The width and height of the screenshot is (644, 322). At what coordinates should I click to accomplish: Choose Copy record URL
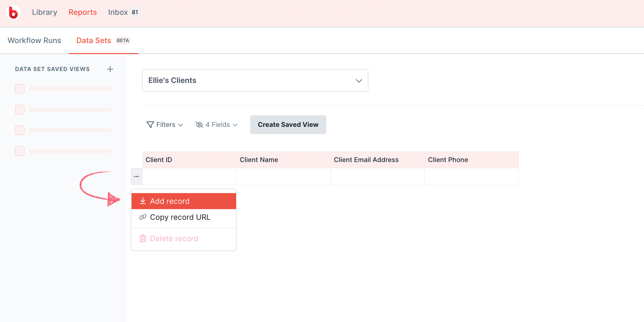184,217
